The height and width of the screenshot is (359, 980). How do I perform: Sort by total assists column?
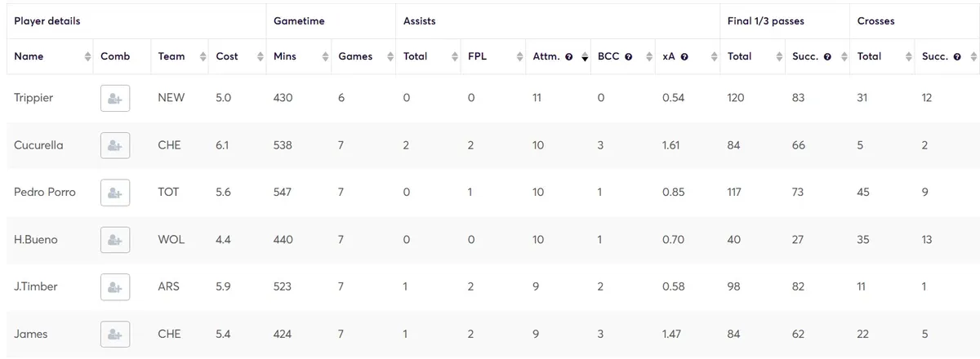415,56
